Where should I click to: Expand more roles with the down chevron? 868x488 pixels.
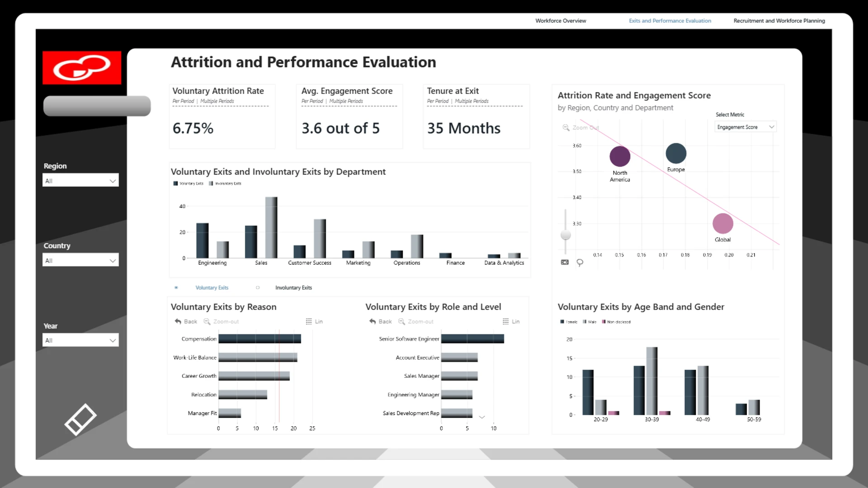(482, 417)
